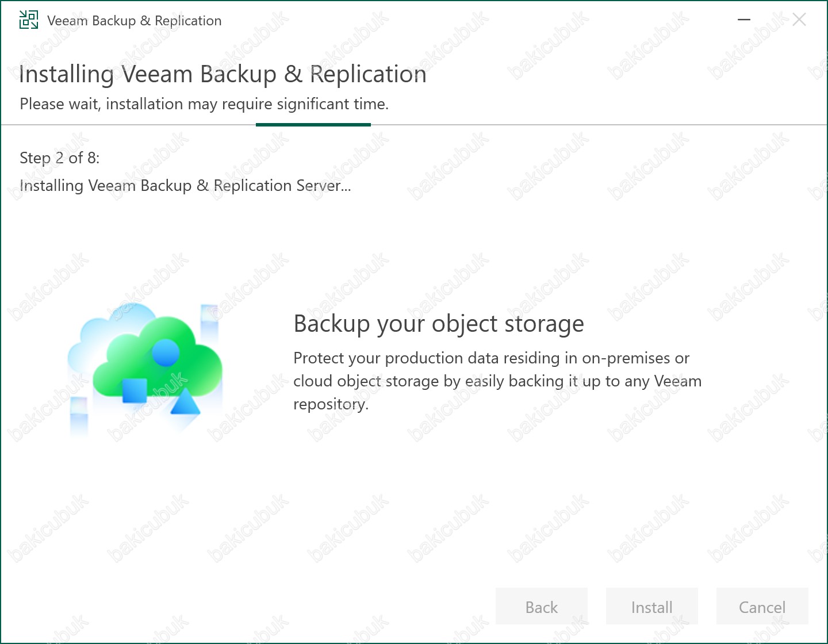Close the Veeam setup window

pos(799,20)
